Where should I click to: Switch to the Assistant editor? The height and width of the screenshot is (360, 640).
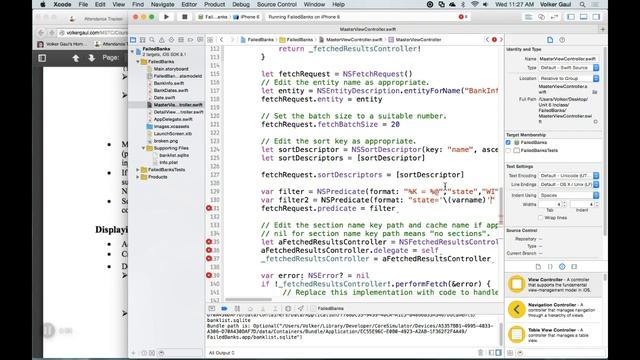[x=541, y=17]
